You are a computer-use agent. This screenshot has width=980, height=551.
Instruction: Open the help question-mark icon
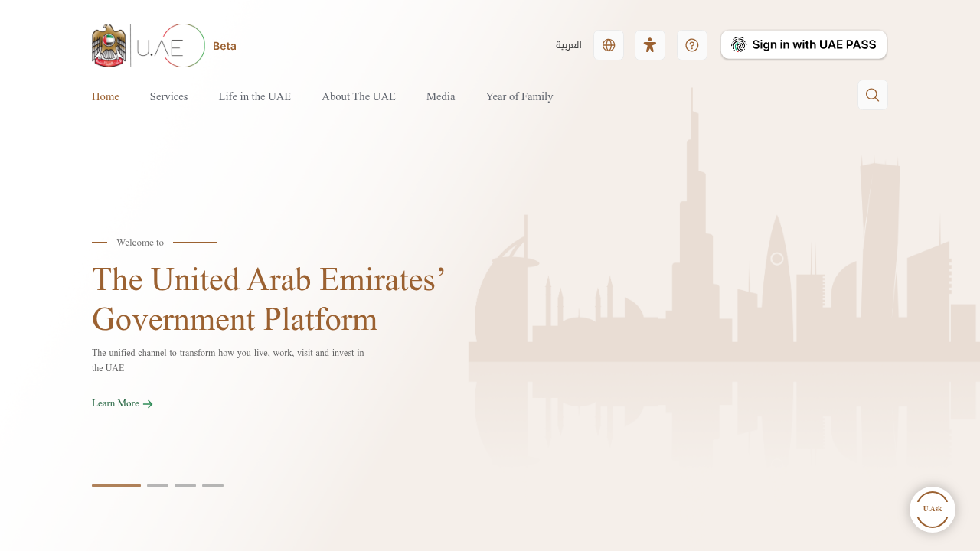pos(692,45)
